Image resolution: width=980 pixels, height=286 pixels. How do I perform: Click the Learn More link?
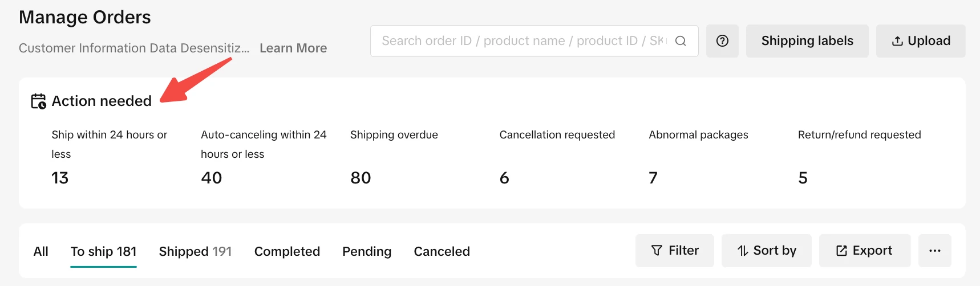(x=293, y=48)
